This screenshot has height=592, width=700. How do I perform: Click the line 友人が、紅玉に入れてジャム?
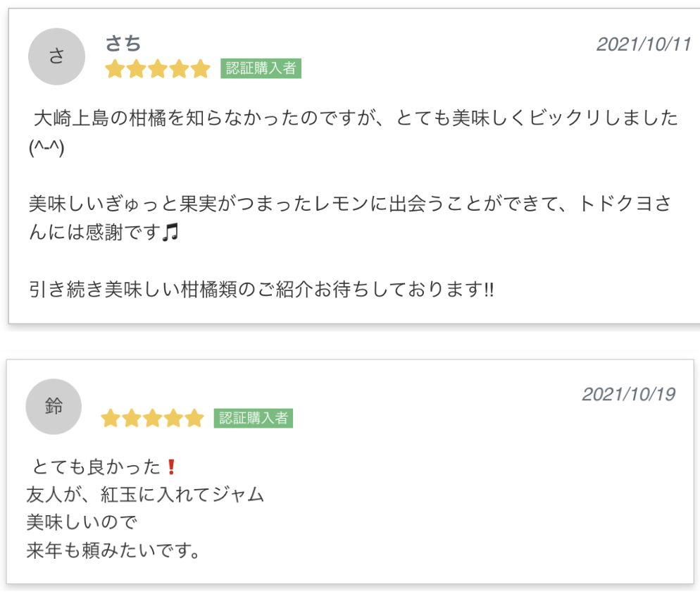145,494
